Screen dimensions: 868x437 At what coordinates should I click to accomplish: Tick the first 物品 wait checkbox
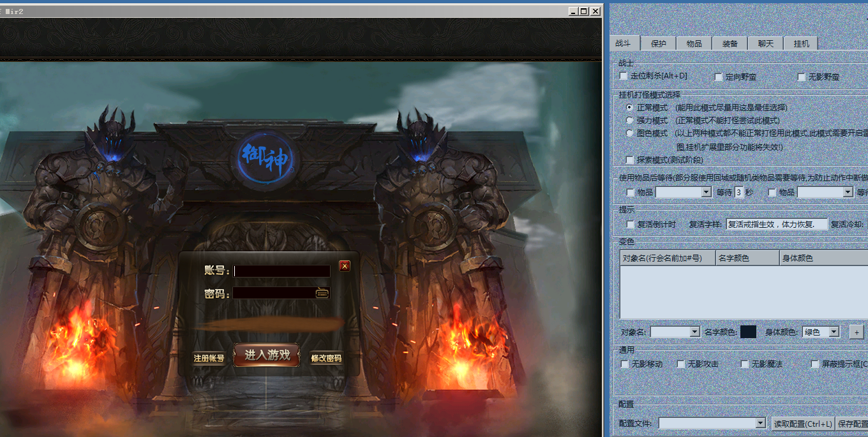click(631, 192)
